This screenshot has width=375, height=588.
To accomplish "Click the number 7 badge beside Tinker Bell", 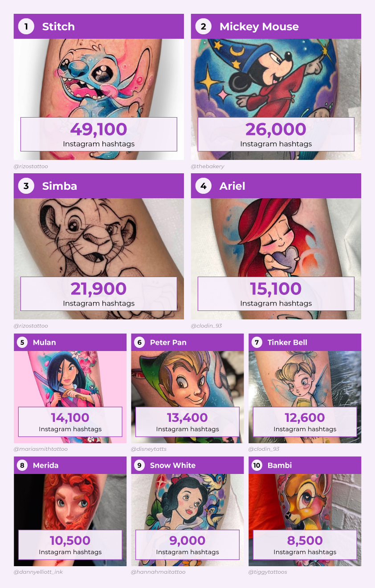I will pos(257,343).
